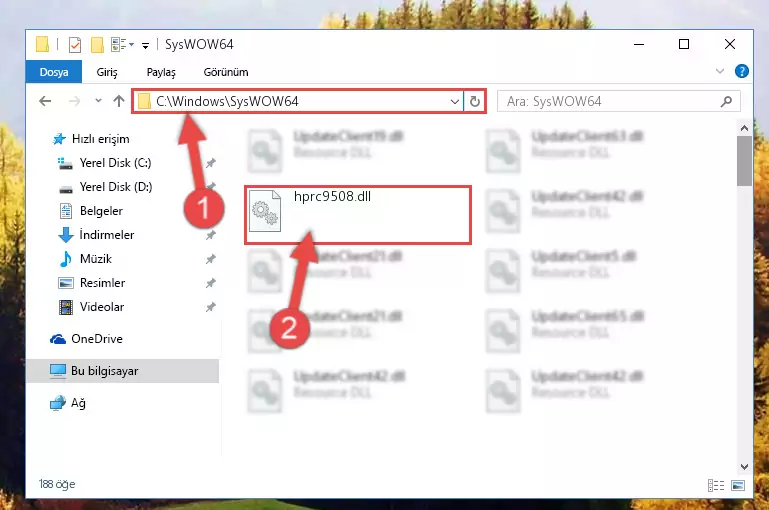769x510 pixels.
Task: Switch to the Görünüm ribbon tab
Action: 226,72
